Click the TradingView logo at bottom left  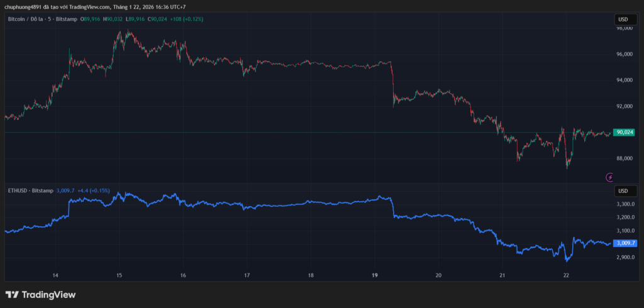click(x=40, y=294)
